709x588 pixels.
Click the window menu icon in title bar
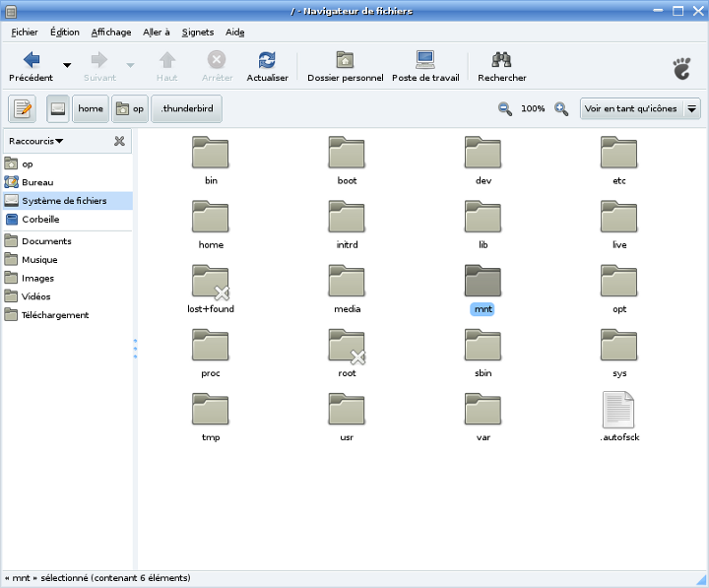[x=11, y=11]
